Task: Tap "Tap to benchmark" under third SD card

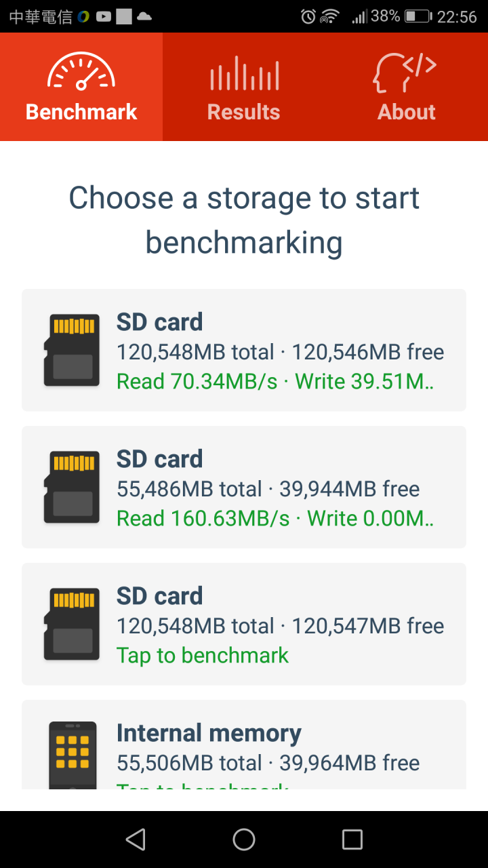Action: (203, 655)
